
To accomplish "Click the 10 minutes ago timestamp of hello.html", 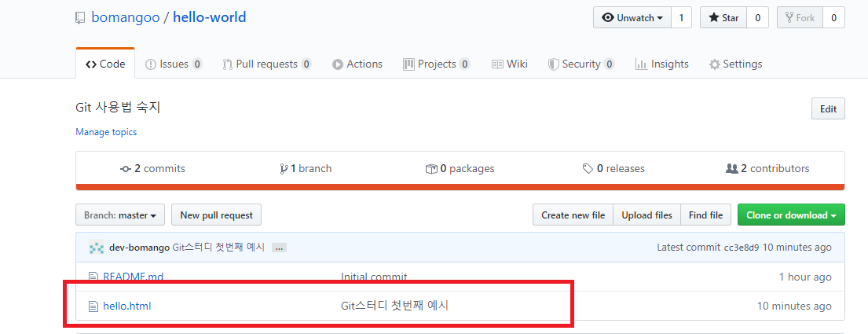I will [794, 306].
